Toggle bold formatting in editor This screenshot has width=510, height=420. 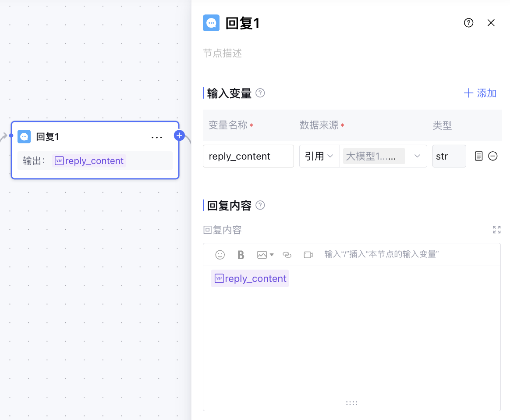(241, 255)
